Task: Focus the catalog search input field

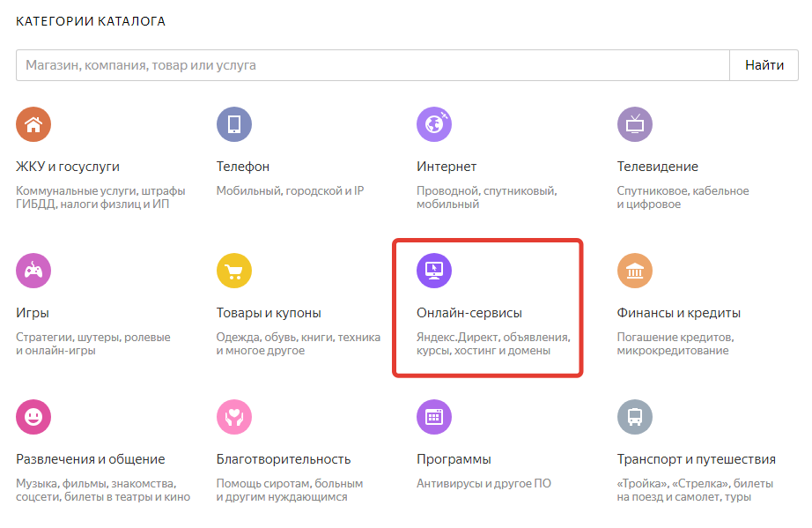Action: (x=373, y=65)
